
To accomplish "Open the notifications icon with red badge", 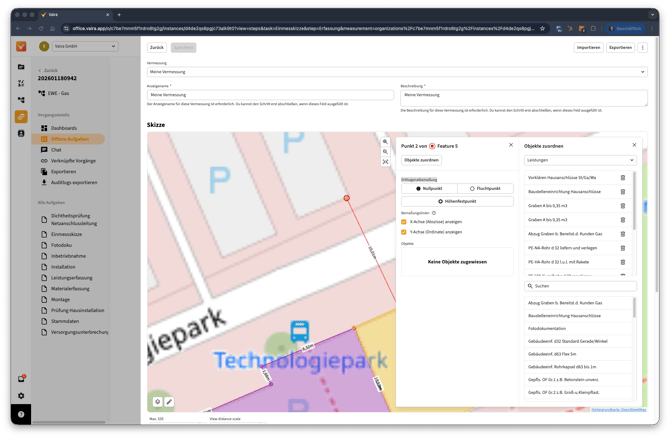I will tap(21, 379).
